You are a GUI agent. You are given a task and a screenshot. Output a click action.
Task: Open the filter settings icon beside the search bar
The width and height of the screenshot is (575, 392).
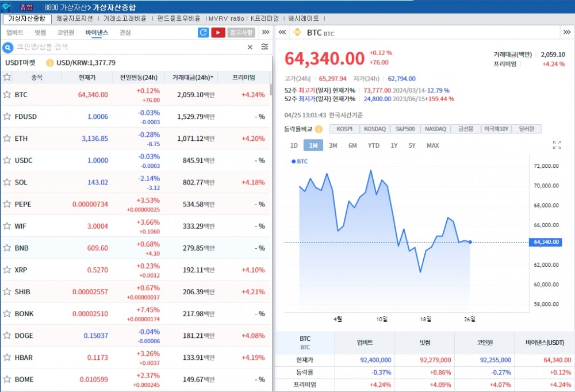264,47
